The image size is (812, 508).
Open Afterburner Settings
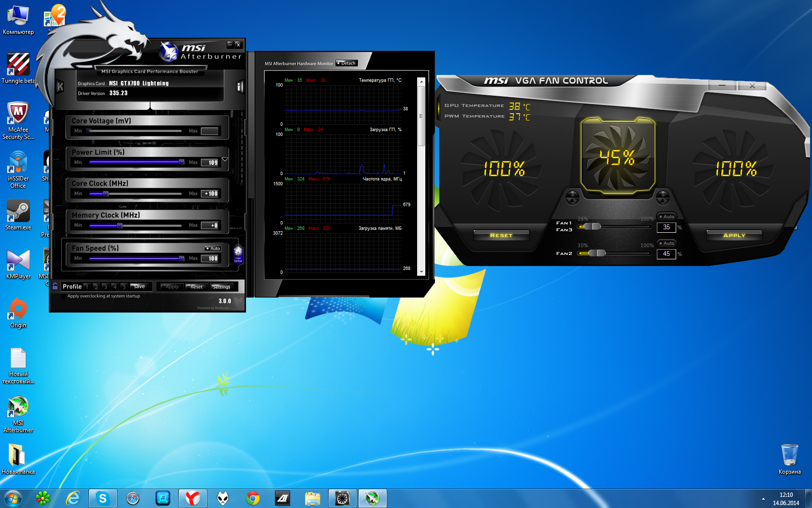click(221, 287)
